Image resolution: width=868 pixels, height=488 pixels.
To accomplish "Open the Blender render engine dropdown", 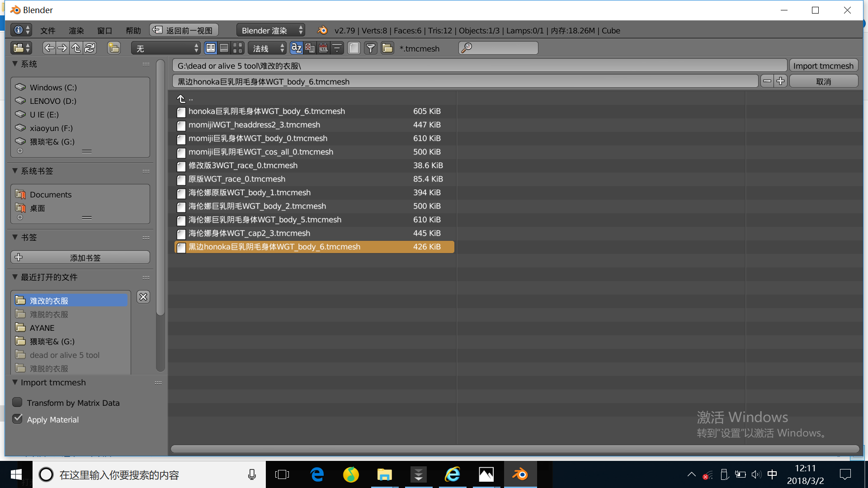I will coord(271,30).
